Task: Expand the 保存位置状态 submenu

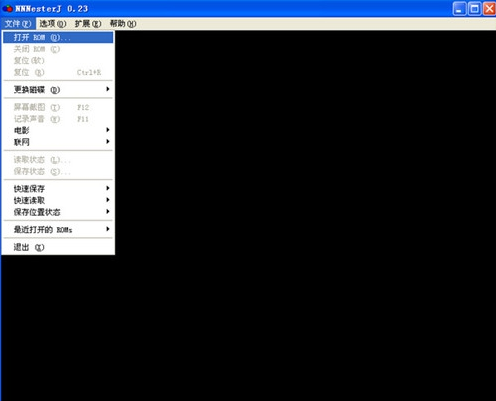Action: pos(58,212)
